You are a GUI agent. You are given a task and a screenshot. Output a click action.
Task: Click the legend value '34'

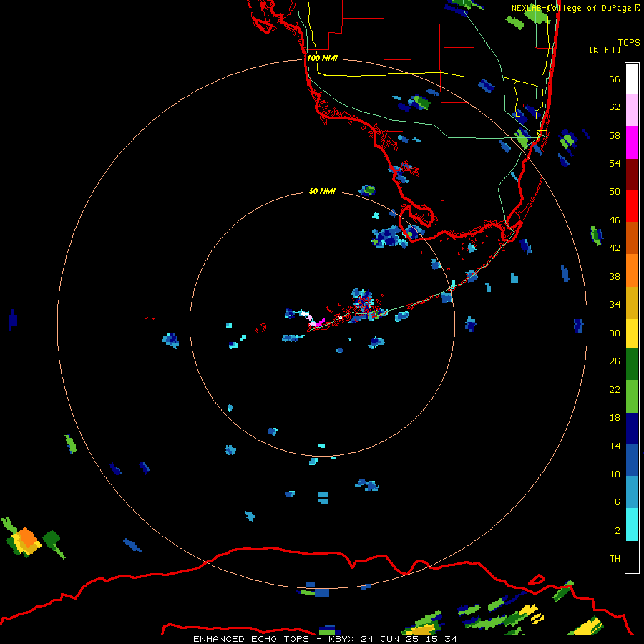pos(615,305)
